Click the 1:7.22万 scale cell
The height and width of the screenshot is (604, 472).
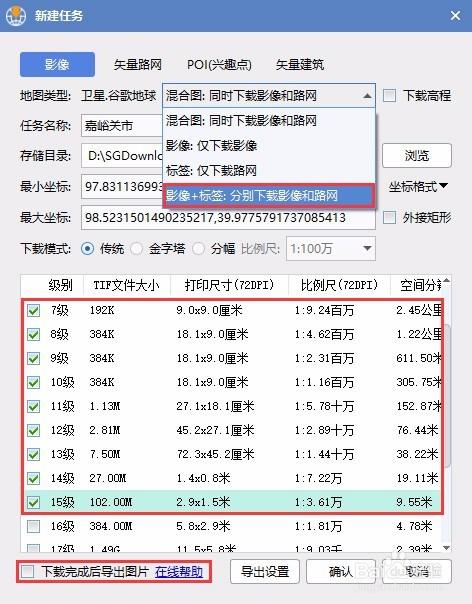click(x=318, y=478)
